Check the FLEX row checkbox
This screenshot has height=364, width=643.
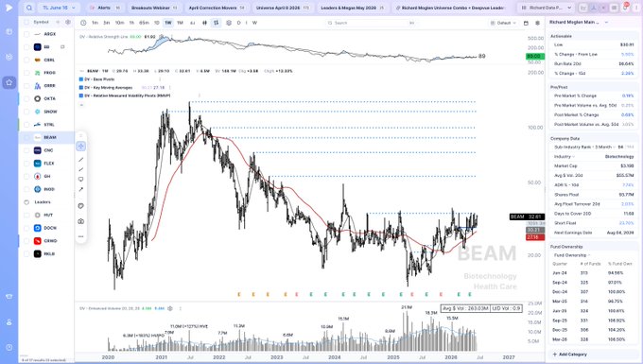26,164
